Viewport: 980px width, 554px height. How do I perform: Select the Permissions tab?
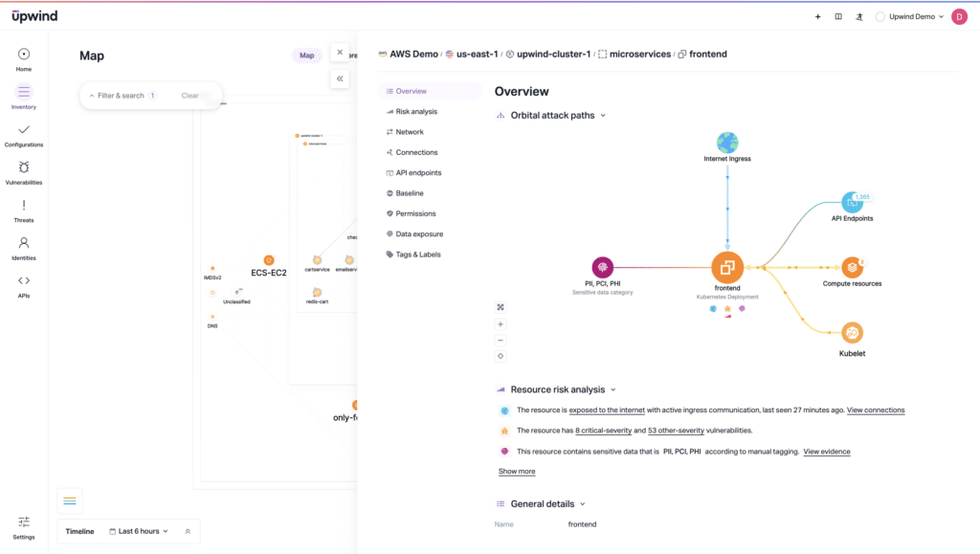415,213
